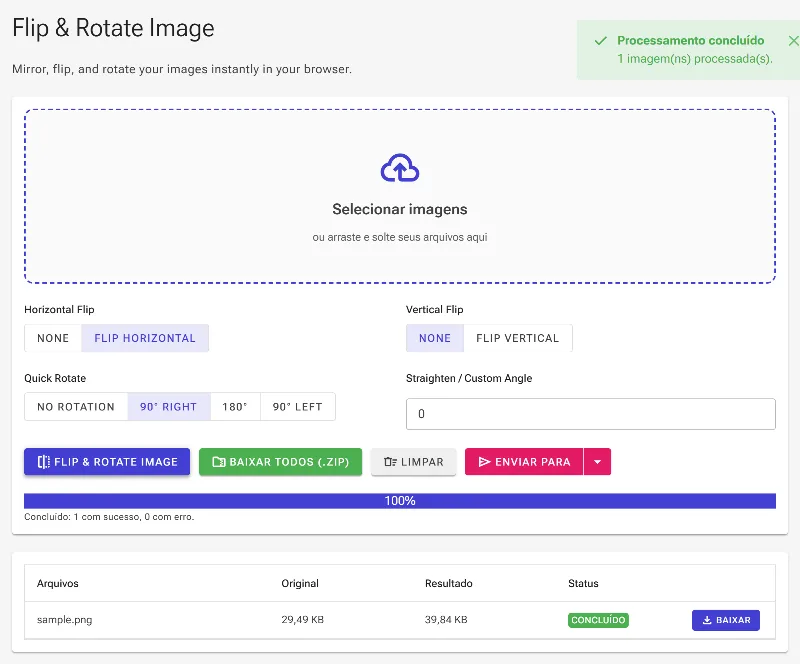Download sample.png with Baixar button
This screenshot has height=664, width=800.
(x=726, y=620)
